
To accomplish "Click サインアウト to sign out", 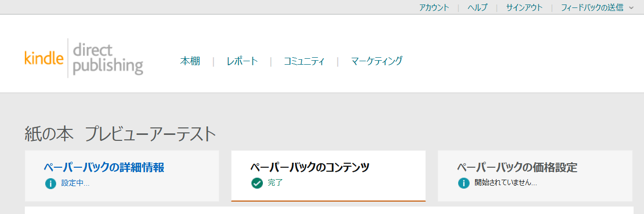I will pyautogui.click(x=524, y=7).
